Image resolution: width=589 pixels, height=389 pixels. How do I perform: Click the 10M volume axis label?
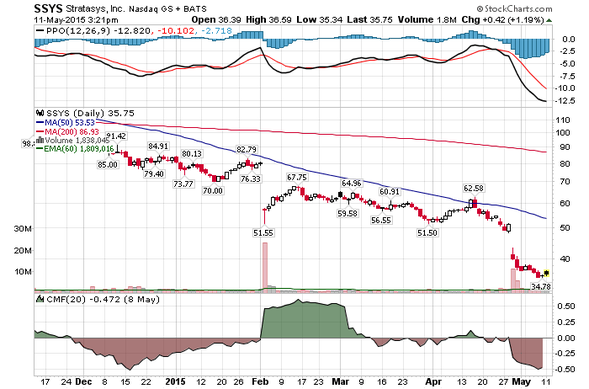(x=23, y=271)
